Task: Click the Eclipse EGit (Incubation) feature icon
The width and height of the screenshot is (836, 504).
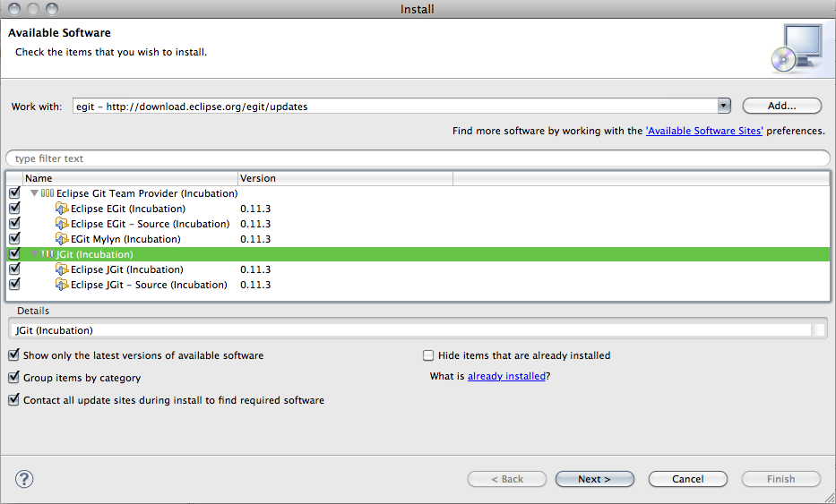Action: click(x=62, y=209)
